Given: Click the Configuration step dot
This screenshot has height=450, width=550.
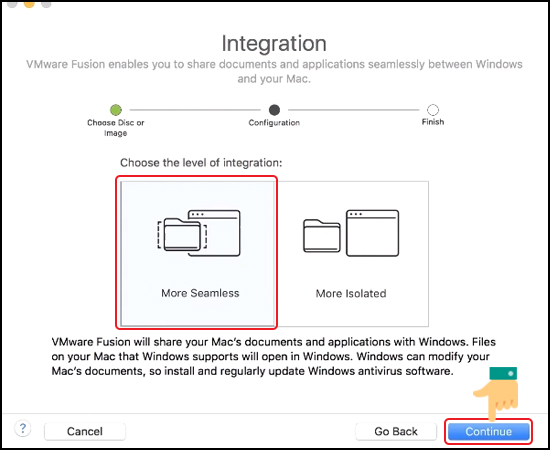Looking at the screenshot, I should 274,110.
